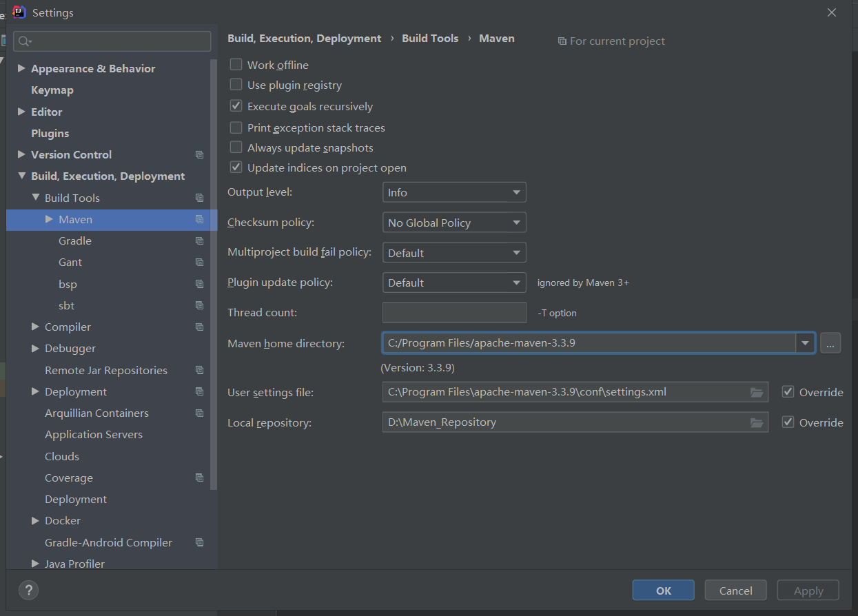Click project-level icon next to Maven item
The width and height of the screenshot is (858, 616).
(199, 219)
